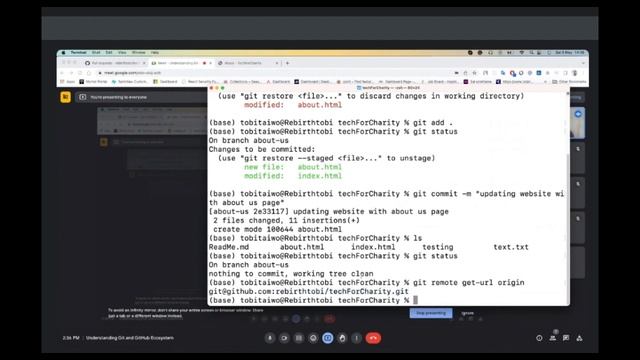This screenshot has height=360, width=640.
Task: Switch to the GitHub pull requests tab
Action: tap(116, 63)
